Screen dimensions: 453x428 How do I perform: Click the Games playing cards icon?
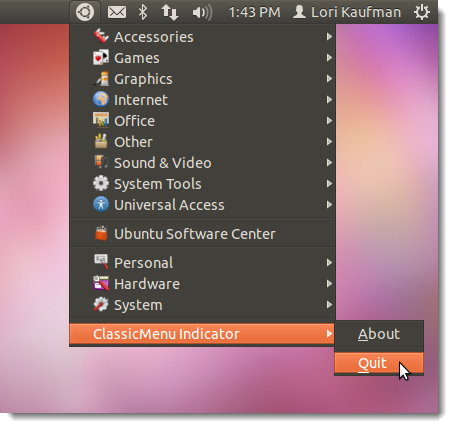[x=101, y=58]
